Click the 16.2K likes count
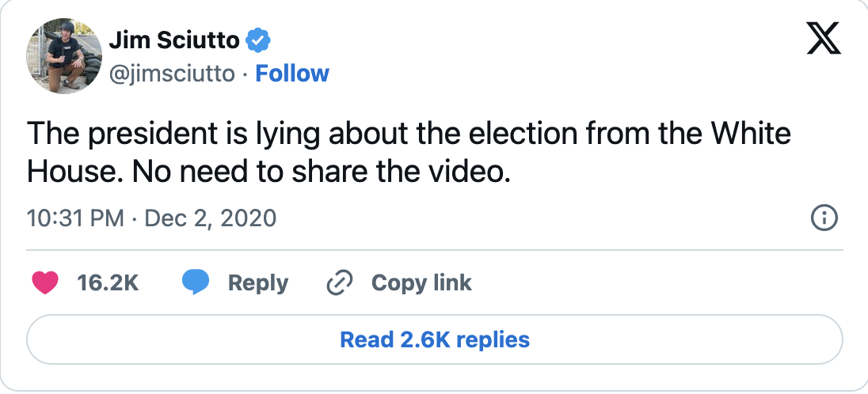The image size is (868, 394). [x=108, y=282]
